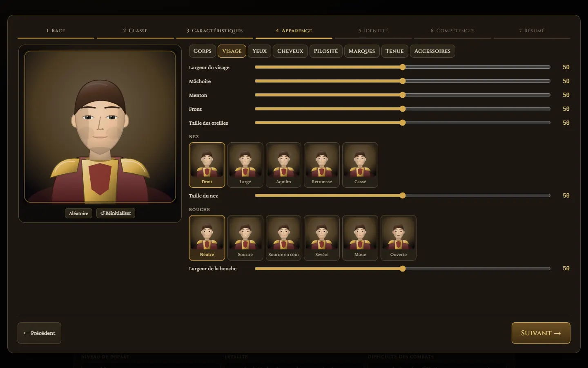Screen dimensions: 588x368
Task: Select the Neutre mouth option
Action: coord(207,238)
